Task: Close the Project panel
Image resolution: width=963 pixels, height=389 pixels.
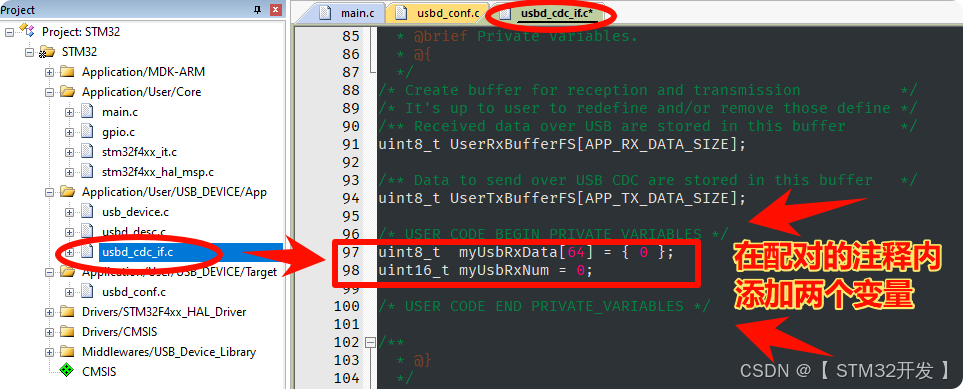Action: click(x=276, y=9)
